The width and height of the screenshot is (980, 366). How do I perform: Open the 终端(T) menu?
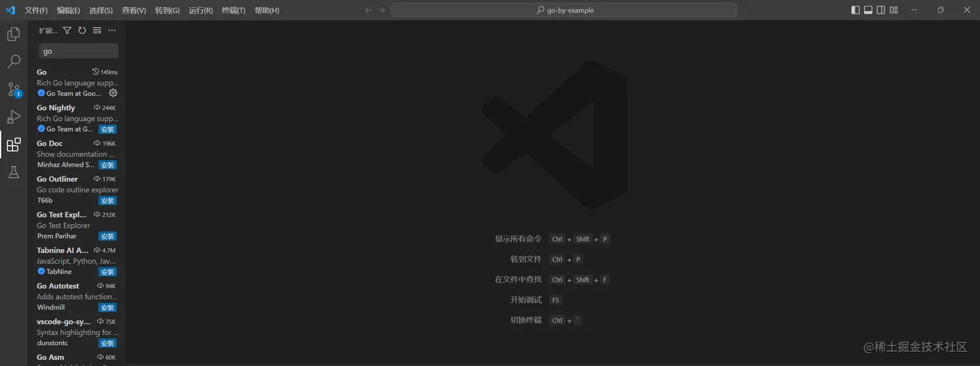point(233,10)
